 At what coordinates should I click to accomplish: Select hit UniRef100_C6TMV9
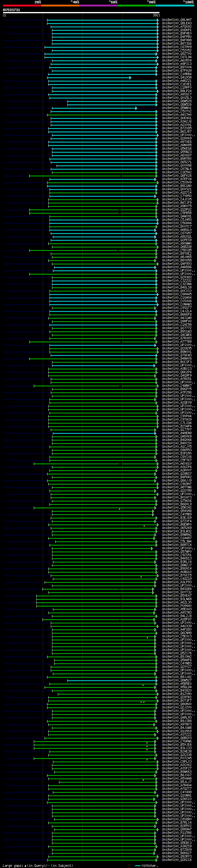point(177,47)
